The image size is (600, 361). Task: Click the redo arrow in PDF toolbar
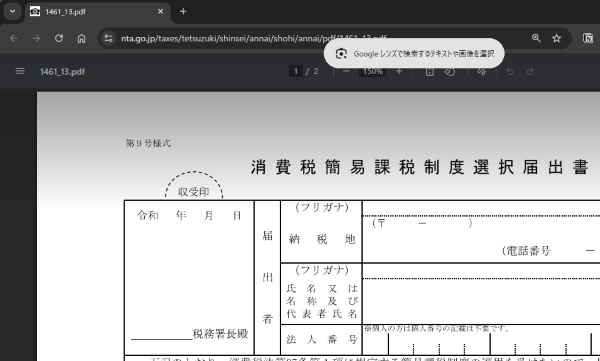tap(530, 72)
